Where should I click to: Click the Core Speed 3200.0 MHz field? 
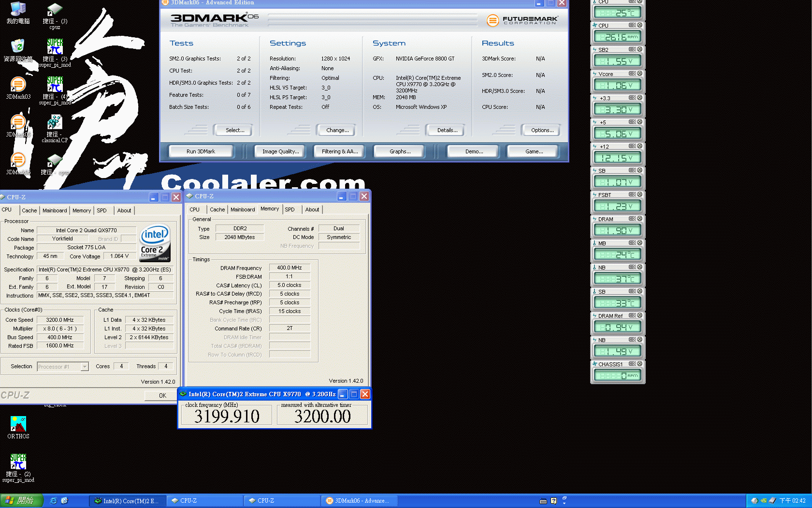[x=60, y=320]
